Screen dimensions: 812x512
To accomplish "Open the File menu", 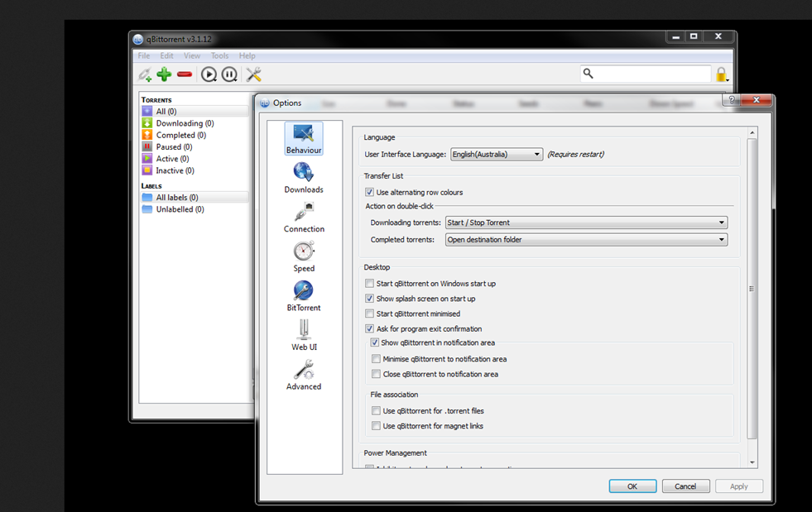I will [x=144, y=55].
